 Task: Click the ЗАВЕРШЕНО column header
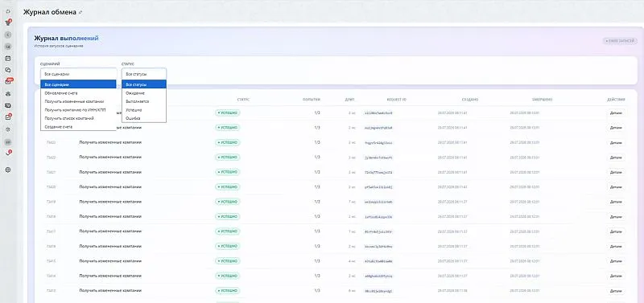point(542,100)
